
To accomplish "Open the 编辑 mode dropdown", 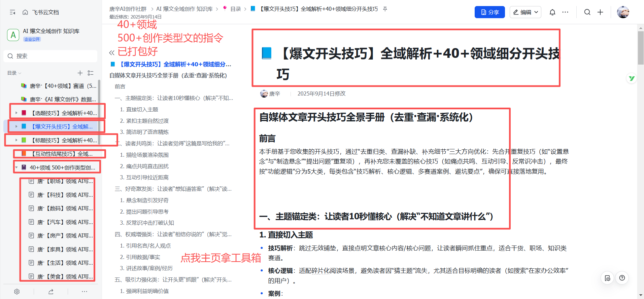I will click(x=525, y=12).
